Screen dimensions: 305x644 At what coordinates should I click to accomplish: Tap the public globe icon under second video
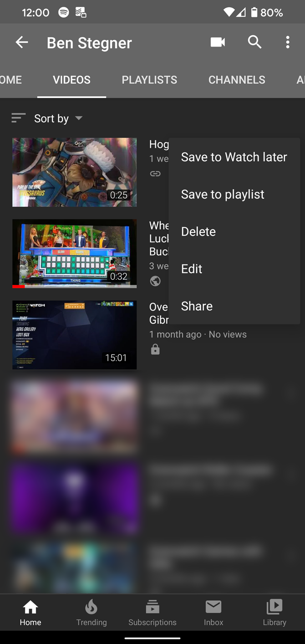point(155,281)
